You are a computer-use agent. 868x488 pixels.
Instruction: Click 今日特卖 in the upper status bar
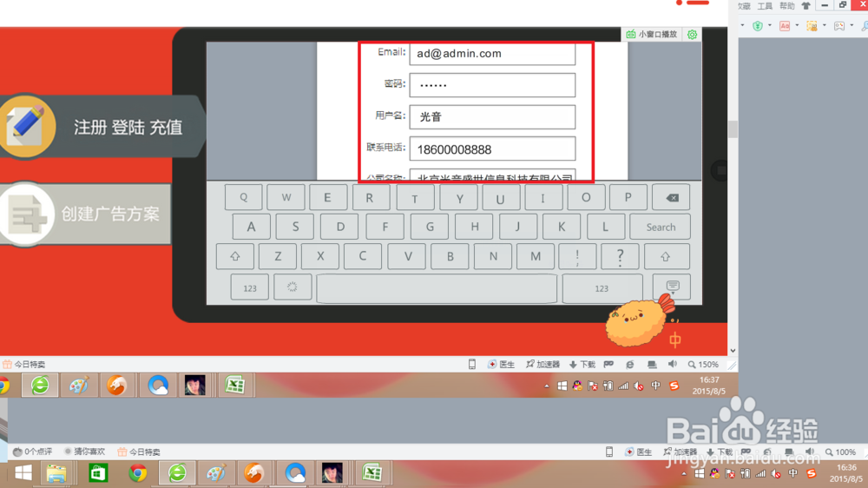(23, 365)
